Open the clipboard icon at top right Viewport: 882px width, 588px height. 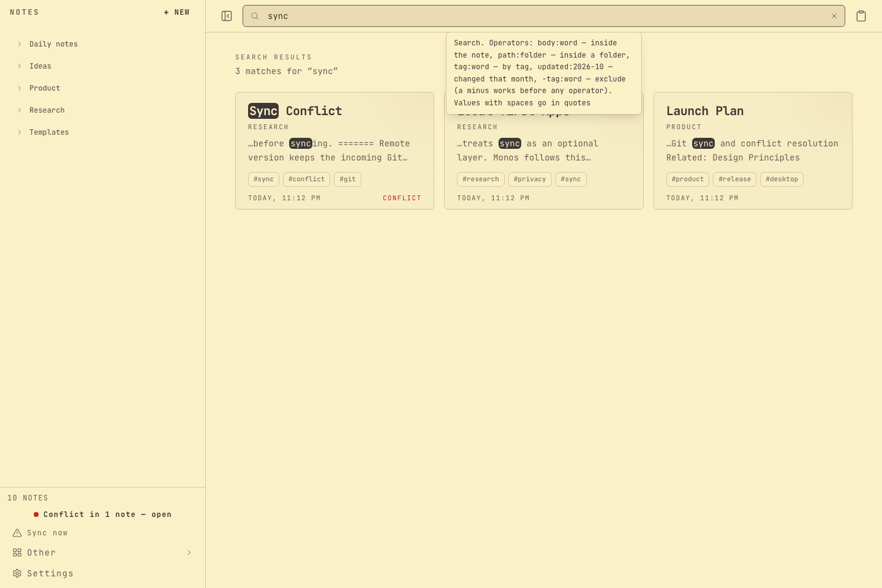[x=861, y=16]
